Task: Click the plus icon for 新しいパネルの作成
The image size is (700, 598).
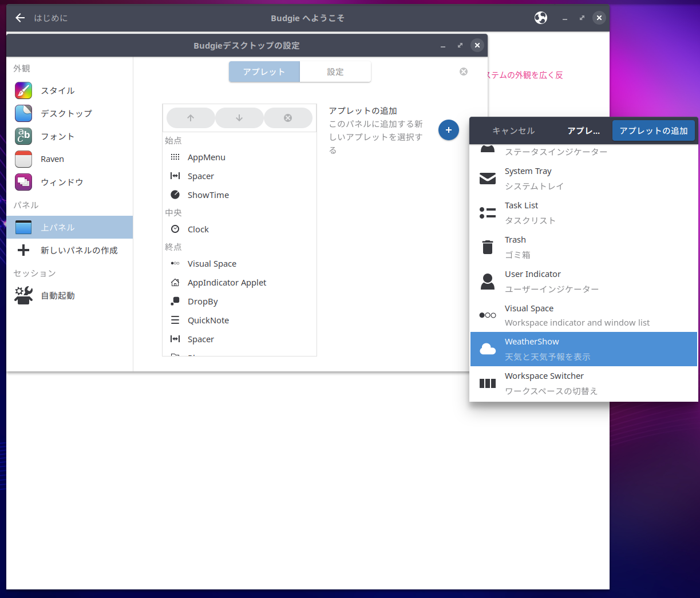Action: pyautogui.click(x=23, y=250)
